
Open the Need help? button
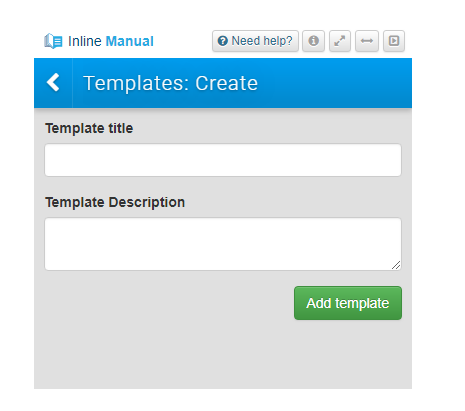(x=255, y=41)
